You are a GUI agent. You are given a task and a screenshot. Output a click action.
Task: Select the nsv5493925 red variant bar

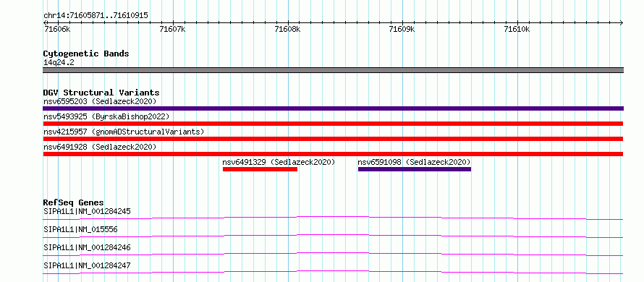click(333, 124)
